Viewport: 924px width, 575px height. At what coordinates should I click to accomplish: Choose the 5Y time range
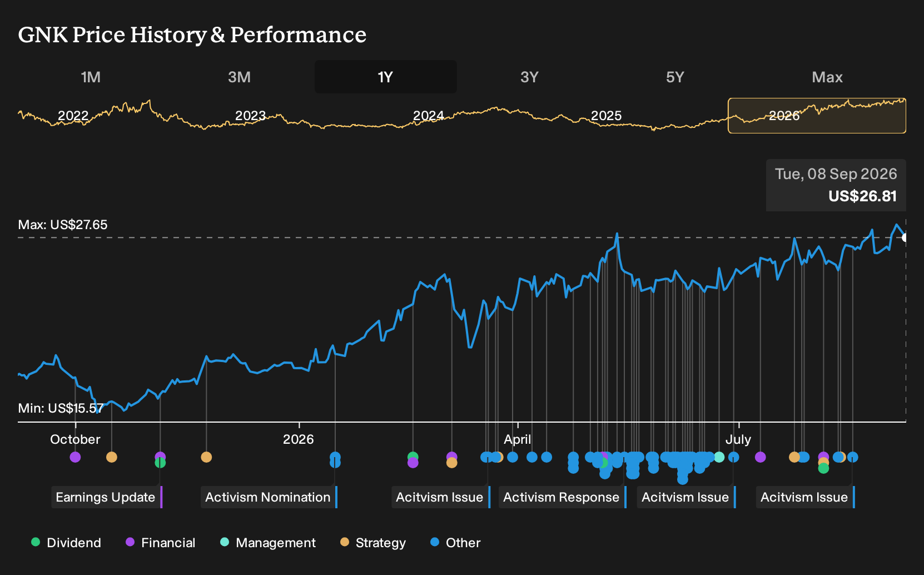pyautogui.click(x=675, y=77)
